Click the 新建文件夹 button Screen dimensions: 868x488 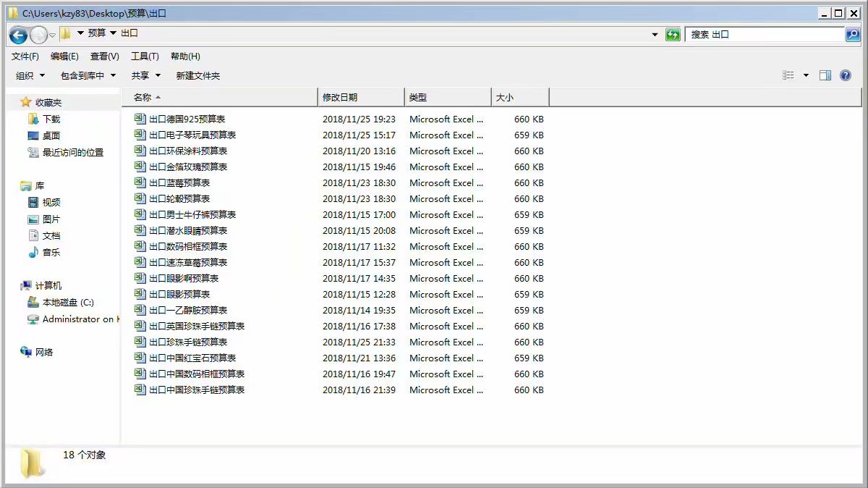pos(197,75)
